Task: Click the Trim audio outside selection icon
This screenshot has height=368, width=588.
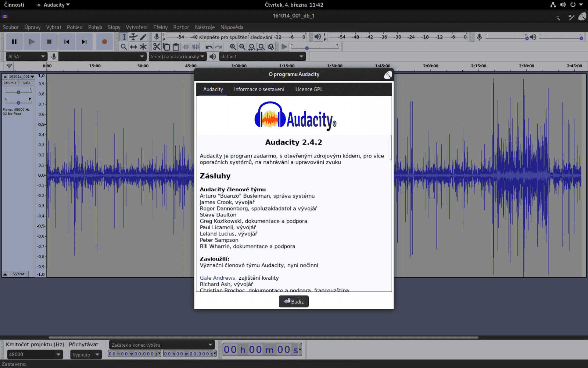Action: [x=186, y=47]
